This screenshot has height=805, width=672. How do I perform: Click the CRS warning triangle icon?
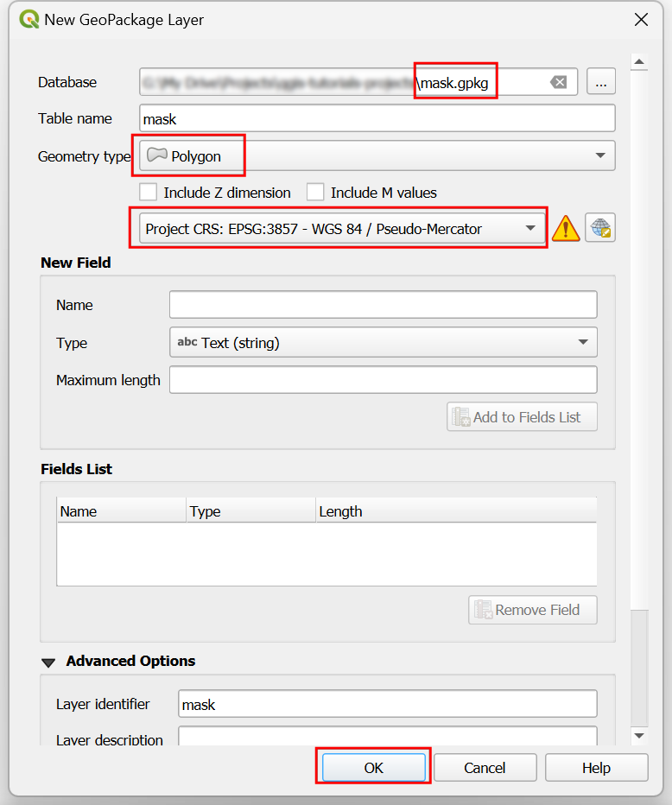pos(566,229)
